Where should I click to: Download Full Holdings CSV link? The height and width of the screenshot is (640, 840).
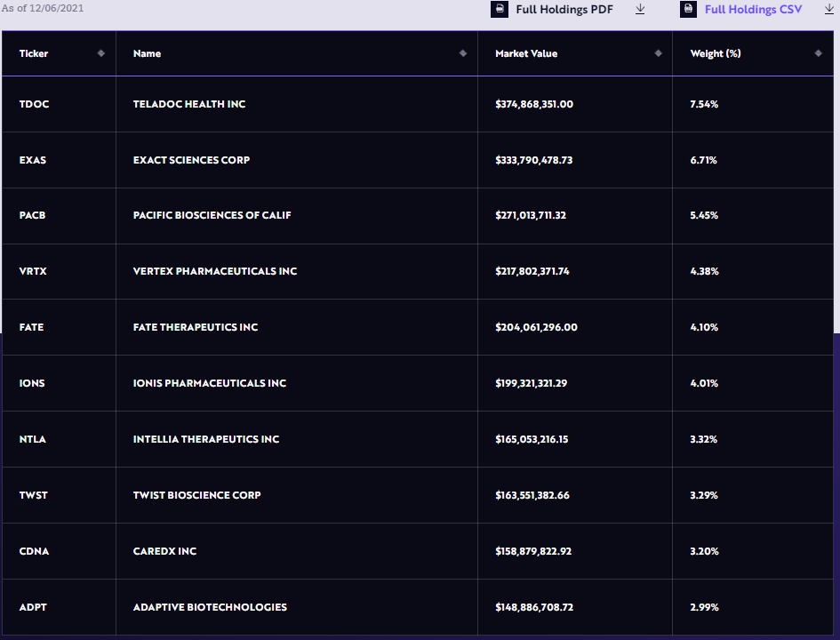753,9
